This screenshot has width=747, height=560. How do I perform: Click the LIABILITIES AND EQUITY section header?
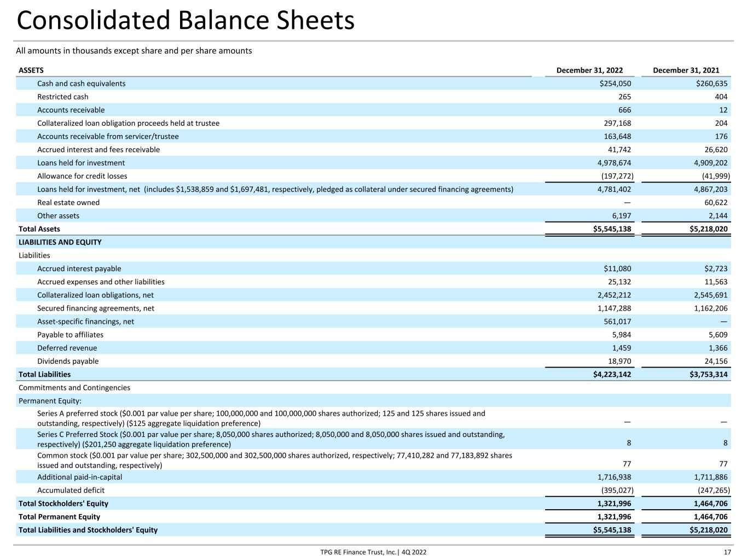point(60,242)
